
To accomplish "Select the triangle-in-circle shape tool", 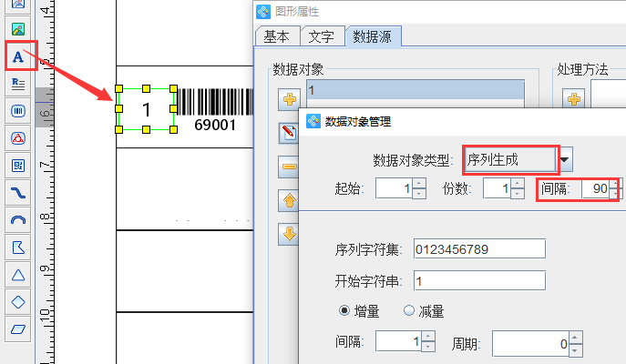I will 18,138.
